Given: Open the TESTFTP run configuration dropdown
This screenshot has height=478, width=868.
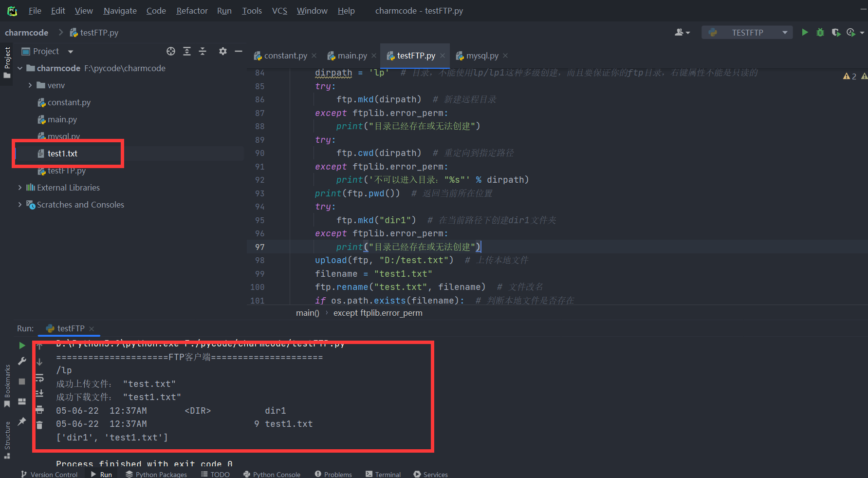Looking at the screenshot, I should pyautogui.click(x=784, y=32).
